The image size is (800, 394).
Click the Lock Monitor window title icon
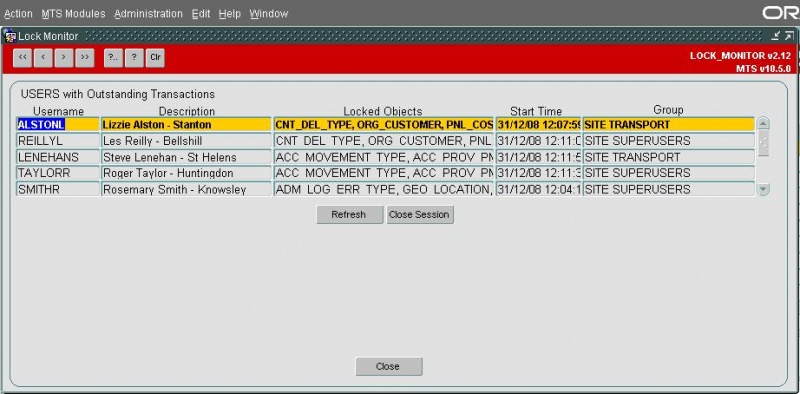point(10,36)
